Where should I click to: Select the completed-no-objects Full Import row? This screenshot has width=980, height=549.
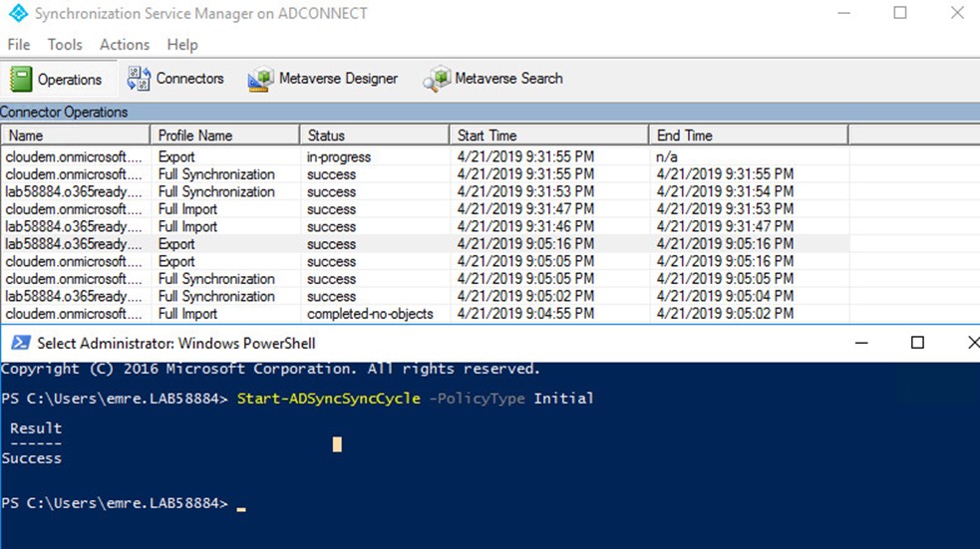click(425, 314)
